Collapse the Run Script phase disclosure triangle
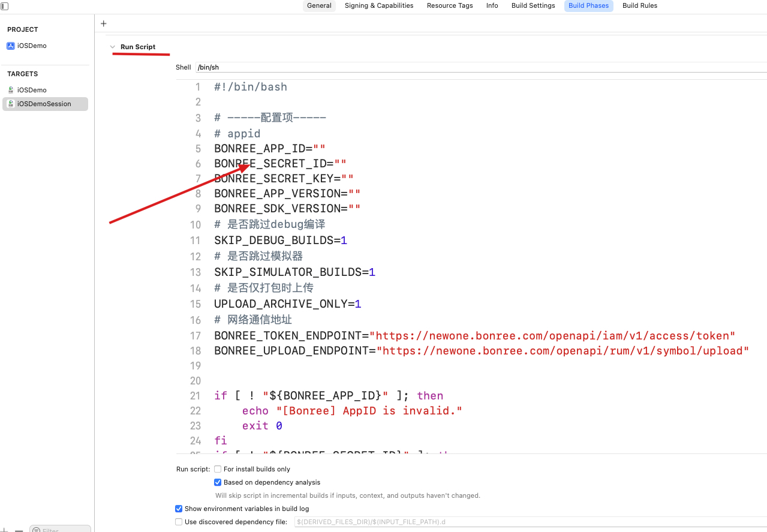This screenshot has width=767, height=532. (113, 46)
